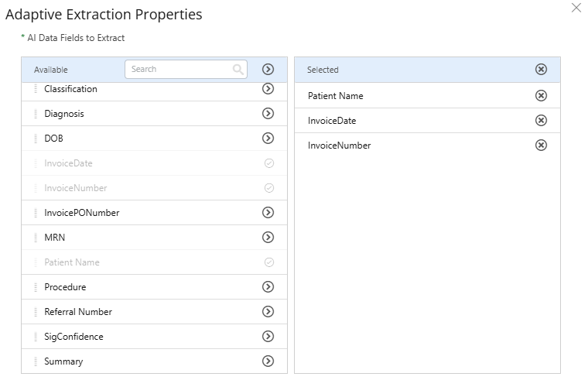The image size is (588, 387).
Task: Add all available fields with header arrow
Action: [x=268, y=70]
